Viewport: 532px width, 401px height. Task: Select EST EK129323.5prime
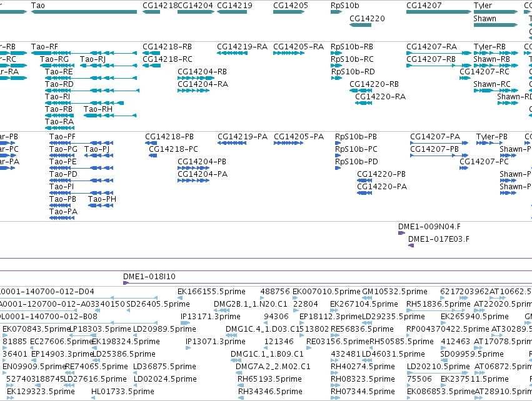click(10, 398)
